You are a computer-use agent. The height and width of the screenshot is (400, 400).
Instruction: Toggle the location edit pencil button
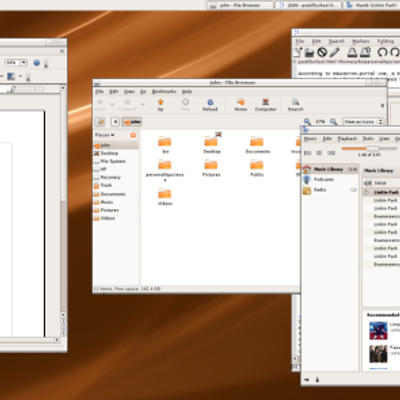click(100, 122)
